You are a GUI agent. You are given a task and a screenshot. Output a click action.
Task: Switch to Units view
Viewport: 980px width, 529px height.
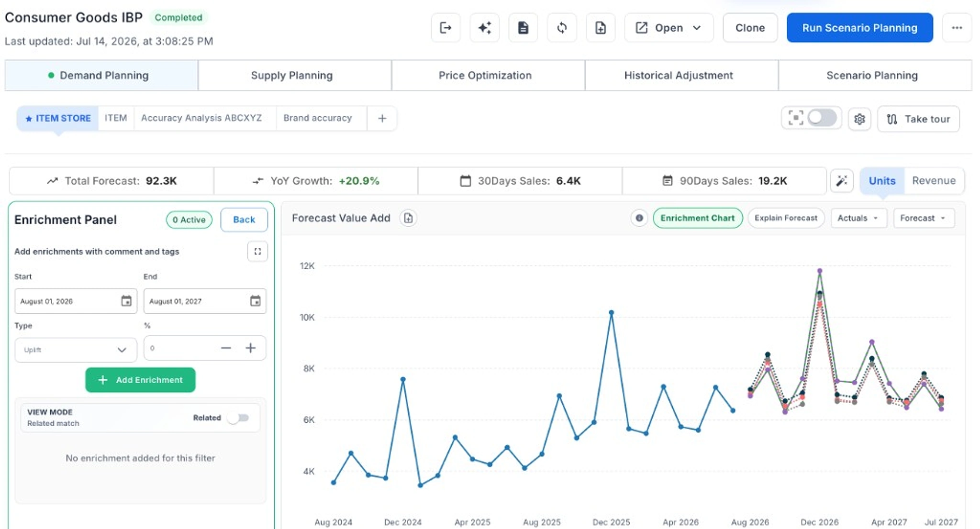pyautogui.click(x=882, y=181)
